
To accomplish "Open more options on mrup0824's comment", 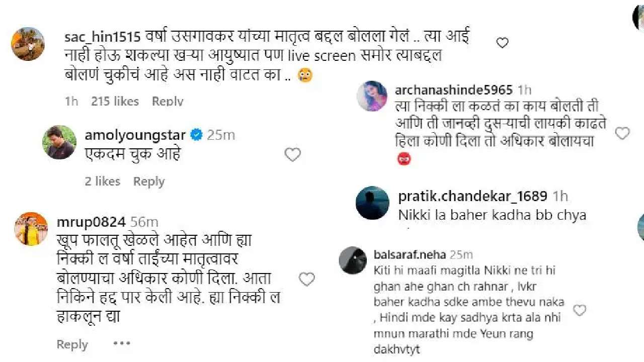I will point(121,344).
